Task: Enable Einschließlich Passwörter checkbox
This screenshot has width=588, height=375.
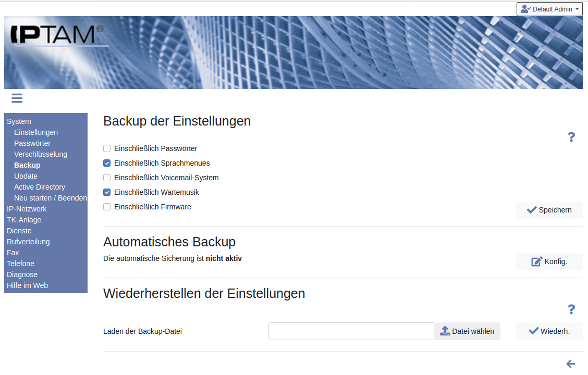Action: (107, 148)
